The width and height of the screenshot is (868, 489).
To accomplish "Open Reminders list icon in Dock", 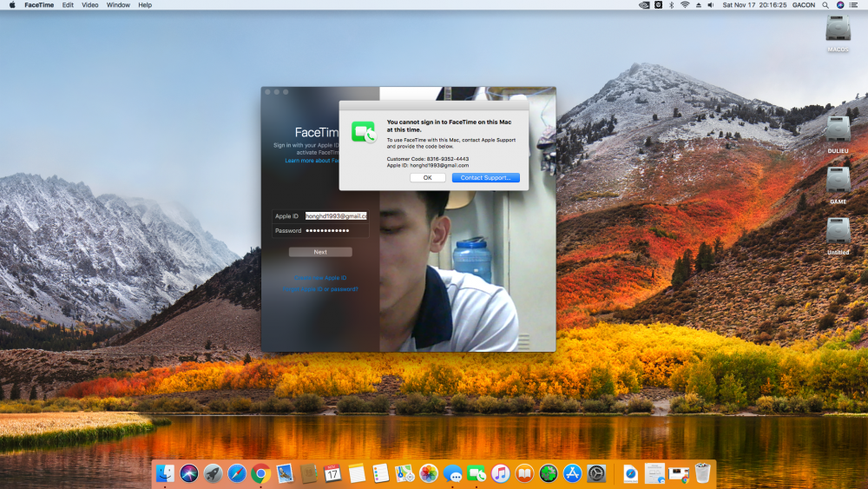I will 380,473.
